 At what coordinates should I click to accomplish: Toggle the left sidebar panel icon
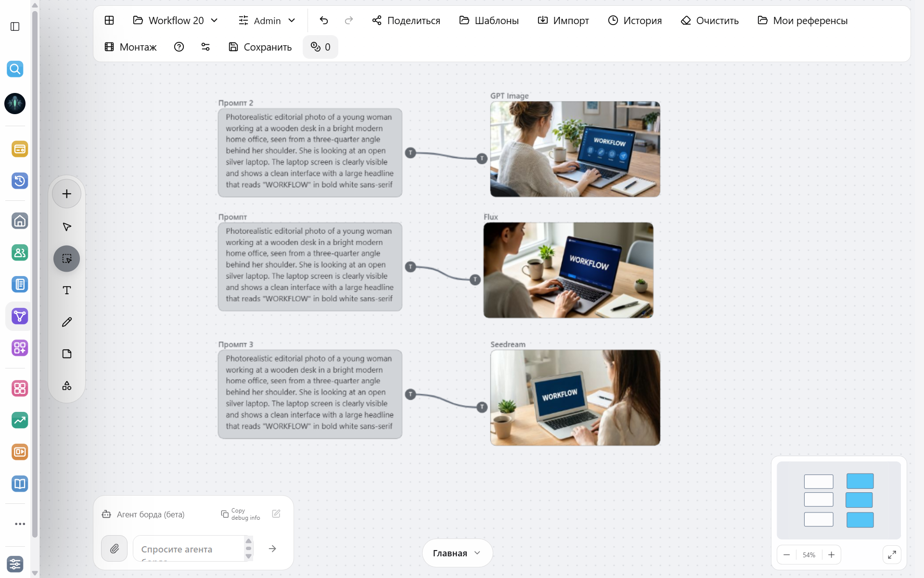pyautogui.click(x=15, y=26)
